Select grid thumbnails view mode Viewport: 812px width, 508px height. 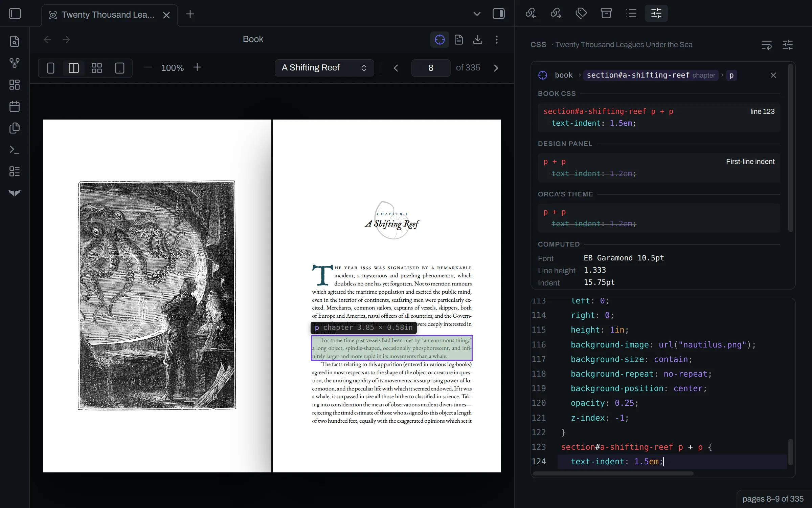[97, 68]
